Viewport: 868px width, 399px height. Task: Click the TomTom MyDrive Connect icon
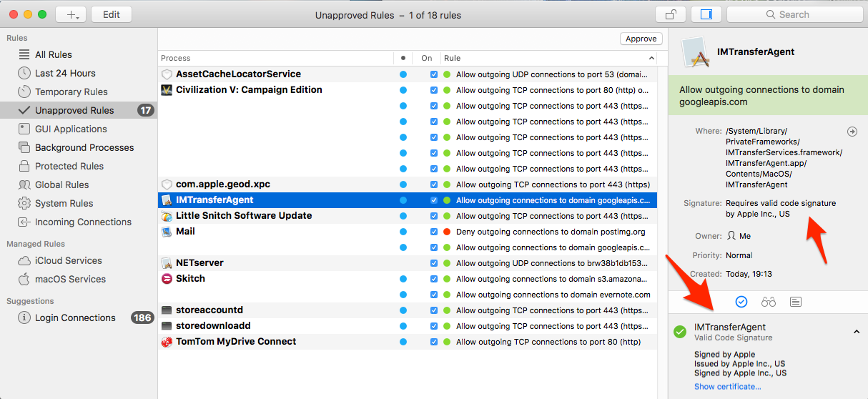(167, 342)
